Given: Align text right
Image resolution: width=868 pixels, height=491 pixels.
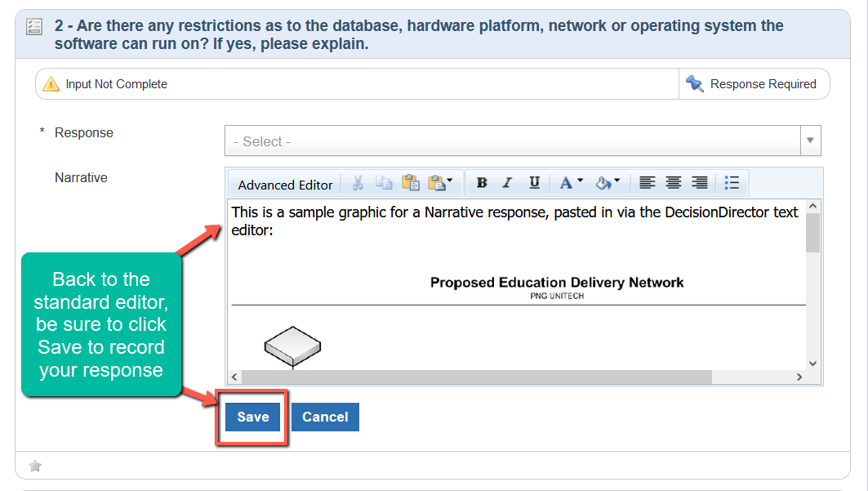Looking at the screenshot, I should pyautogui.click(x=700, y=183).
